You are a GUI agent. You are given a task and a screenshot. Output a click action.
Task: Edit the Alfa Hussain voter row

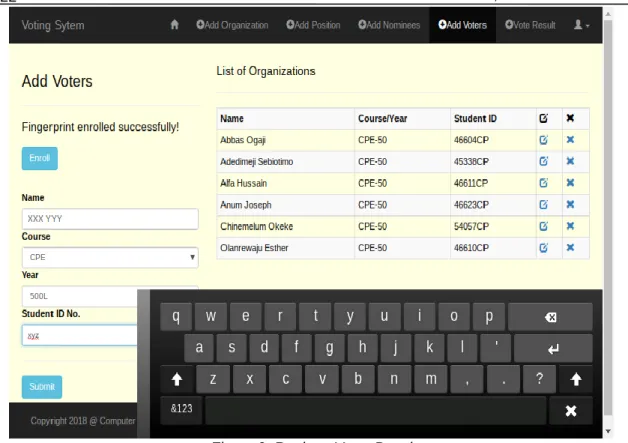[543, 183]
